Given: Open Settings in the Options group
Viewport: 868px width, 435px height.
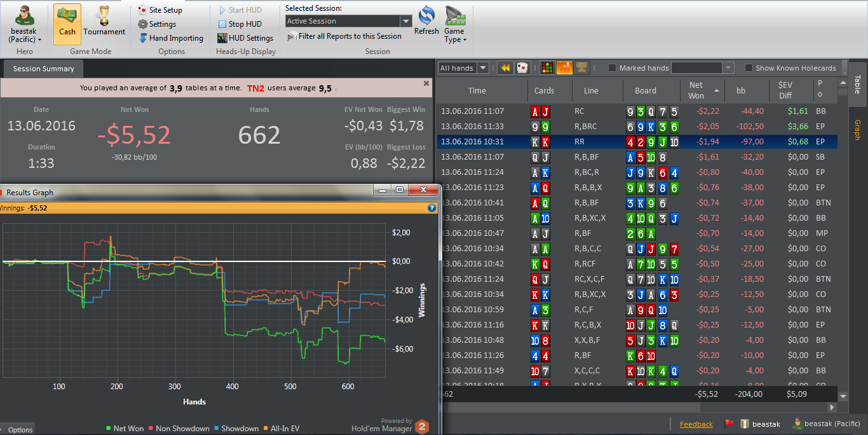Looking at the screenshot, I should click(x=157, y=24).
